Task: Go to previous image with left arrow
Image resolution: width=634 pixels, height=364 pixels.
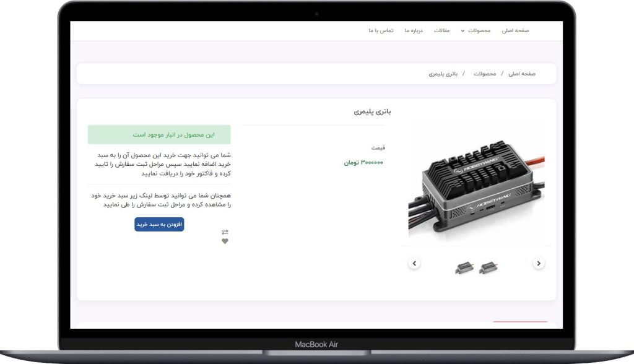Action: pos(414,263)
